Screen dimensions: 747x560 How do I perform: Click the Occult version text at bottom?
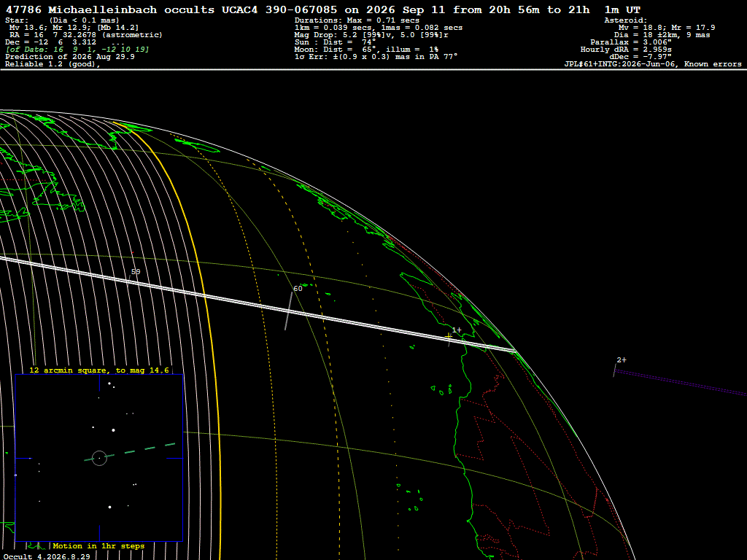(47, 556)
